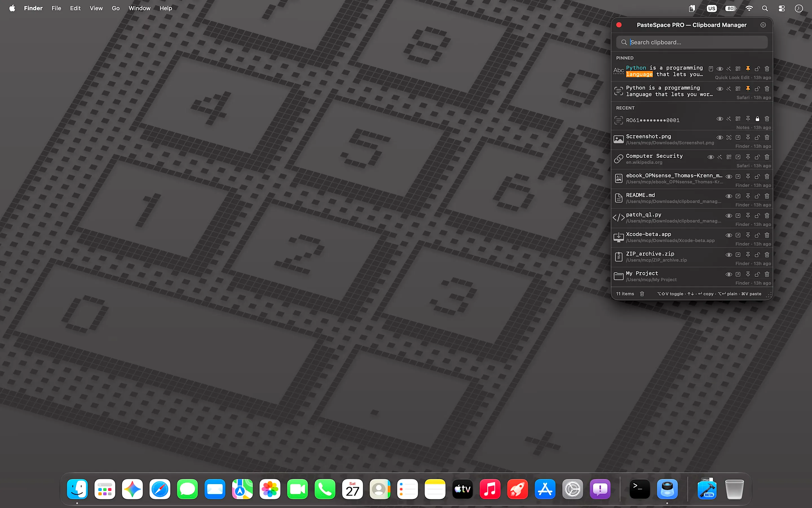The height and width of the screenshot is (508, 812).
Task: Open patch_ql.py externally
Action: pyautogui.click(x=738, y=216)
